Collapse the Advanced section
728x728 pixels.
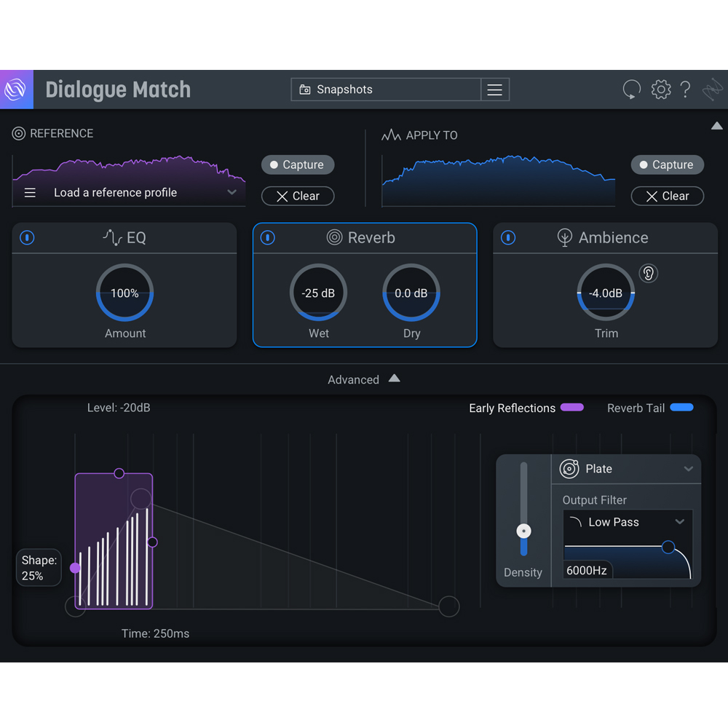coord(394,379)
